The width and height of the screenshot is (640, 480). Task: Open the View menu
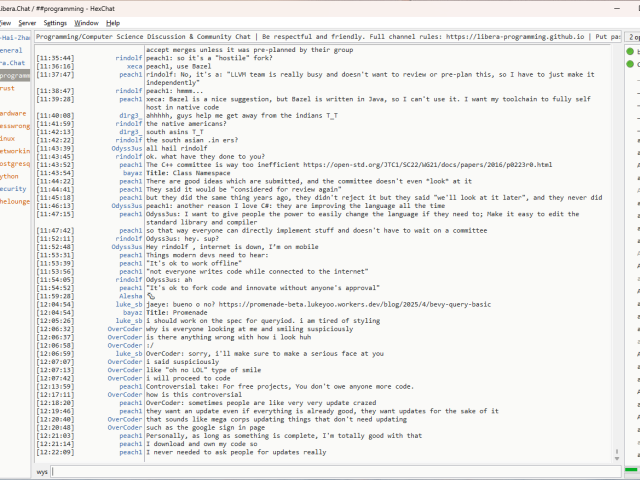pyautogui.click(x=4, y=22)
